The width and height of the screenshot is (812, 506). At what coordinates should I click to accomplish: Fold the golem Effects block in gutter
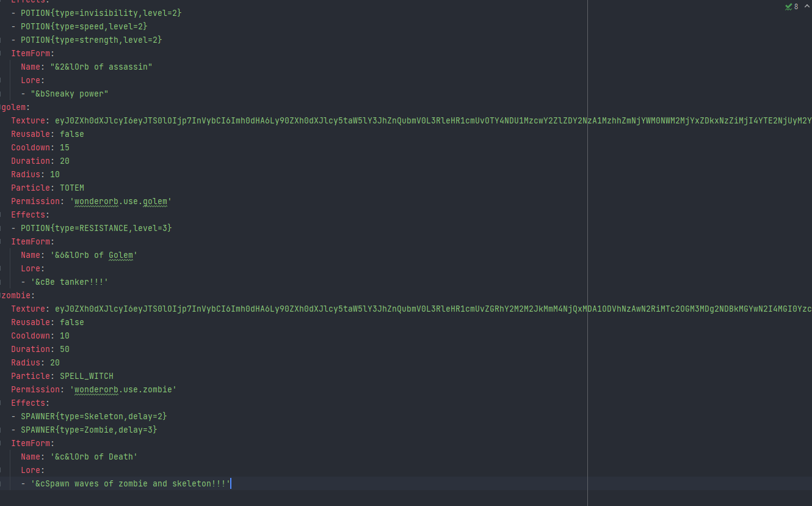2,215
